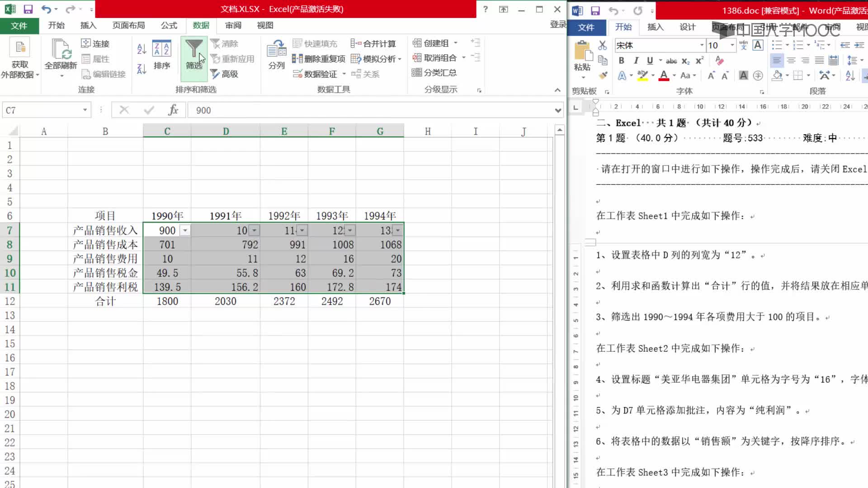Click Text to Columns (分列) icon

click(276, 55)
